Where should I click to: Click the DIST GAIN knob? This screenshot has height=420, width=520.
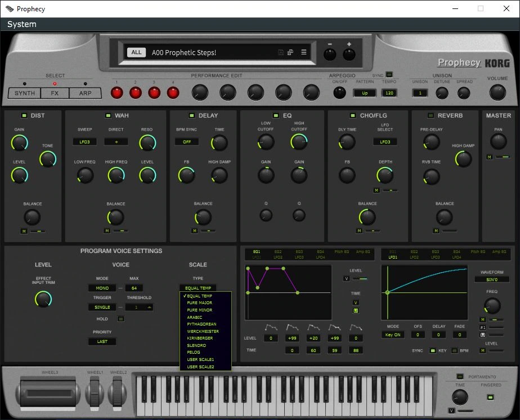click(20, 143)
